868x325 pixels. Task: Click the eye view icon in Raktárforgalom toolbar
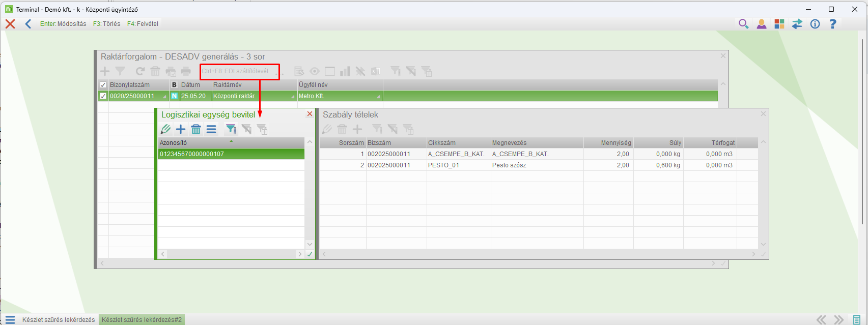pos(315,71)
